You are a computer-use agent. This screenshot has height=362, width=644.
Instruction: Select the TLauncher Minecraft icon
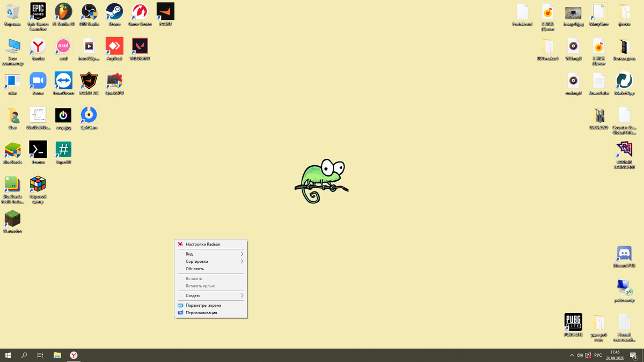(x=12, y=222)
